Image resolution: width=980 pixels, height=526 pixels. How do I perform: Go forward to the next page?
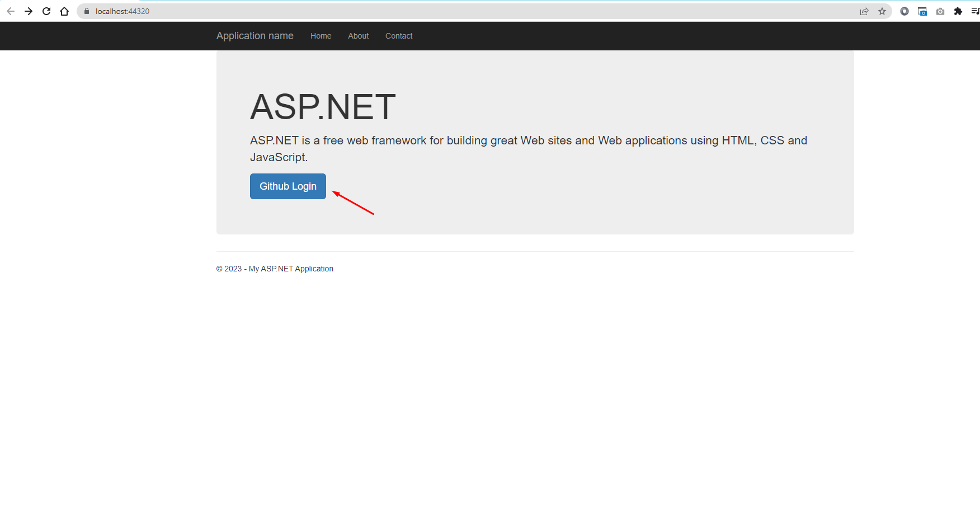click(29, 11)
